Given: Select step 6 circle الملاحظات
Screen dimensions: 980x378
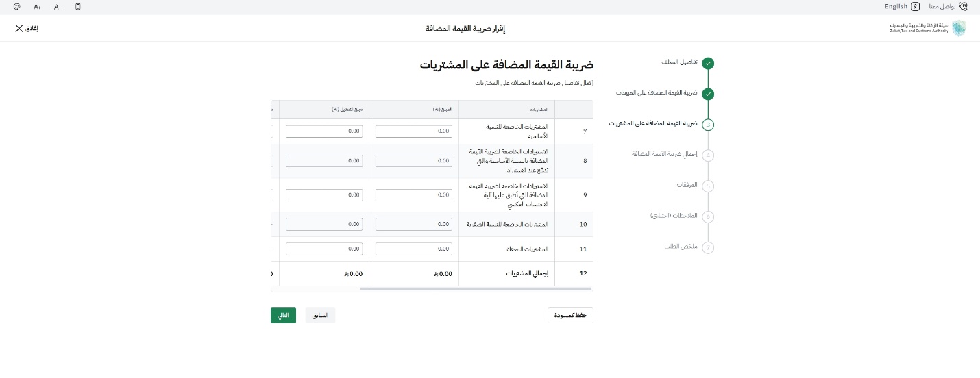Looking at the screenshot, I should (x=708, y=217).
